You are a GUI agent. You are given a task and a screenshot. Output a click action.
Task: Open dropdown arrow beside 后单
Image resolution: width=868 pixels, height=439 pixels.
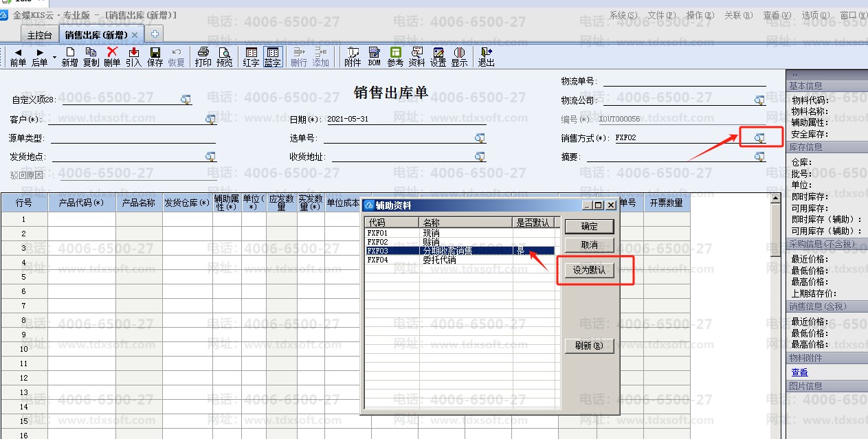point(55,57)
